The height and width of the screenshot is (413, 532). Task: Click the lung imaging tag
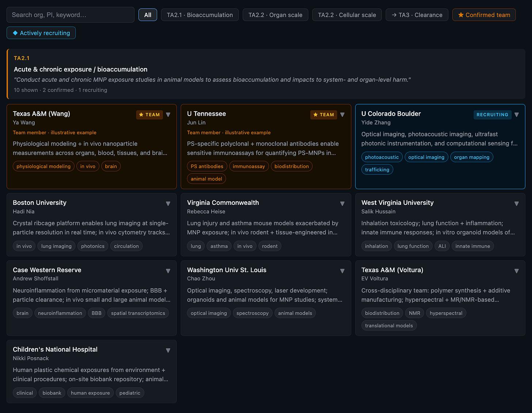point(56,246)
